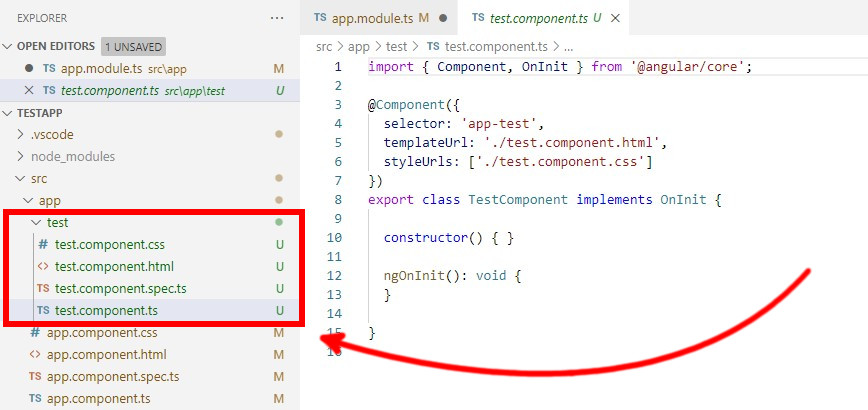Click the unsaved dot on app.module.ts tab

442,18
